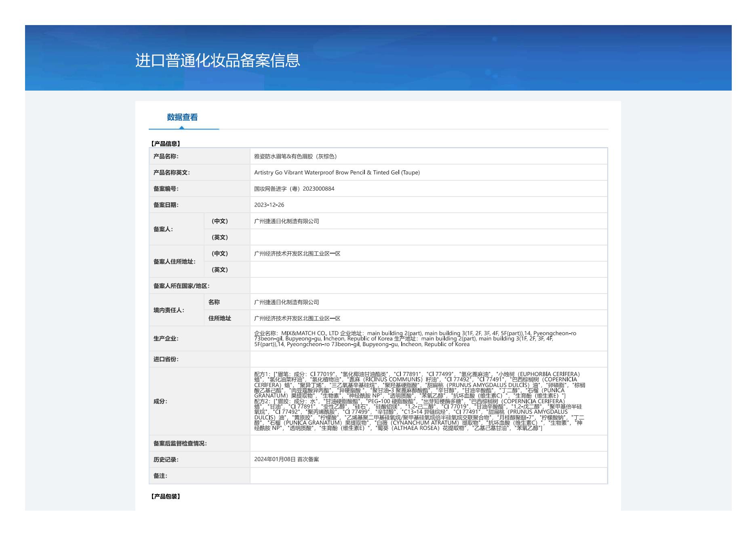This screenshot has height=535, width=756.
Task: Click the page title 进口普通化妆品备案信息
Action: (x=218, y=61)
